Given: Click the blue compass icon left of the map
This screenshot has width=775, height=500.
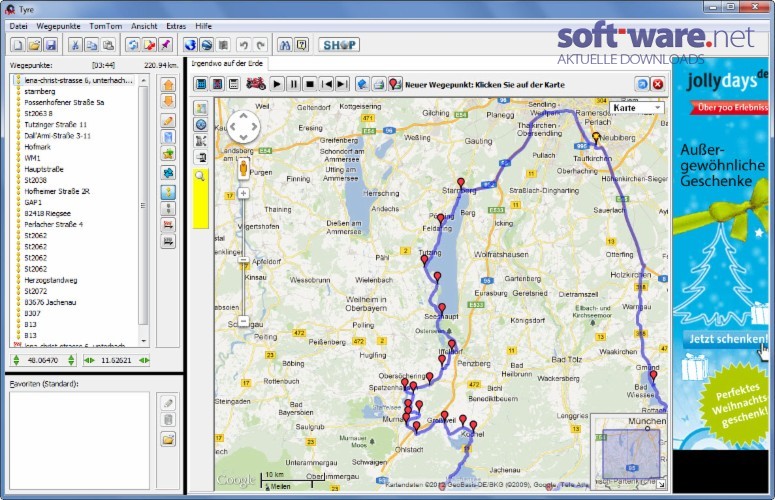Looking at the screenshot, I should 201,124.
